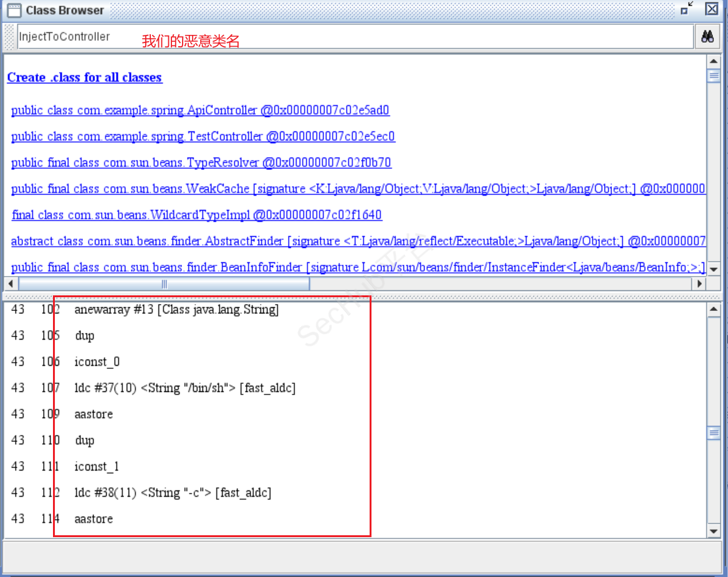The image size is (728, 577).
Task: Open Create .class for all classes link
Action: (84, 78)
